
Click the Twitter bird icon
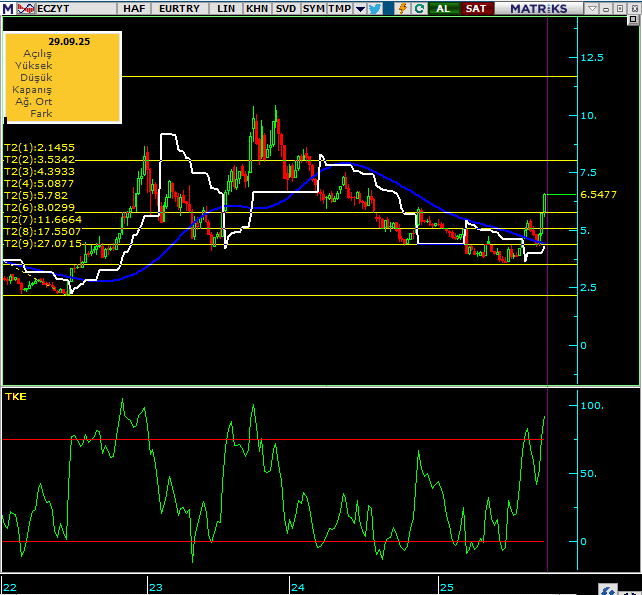coord(375,9)
